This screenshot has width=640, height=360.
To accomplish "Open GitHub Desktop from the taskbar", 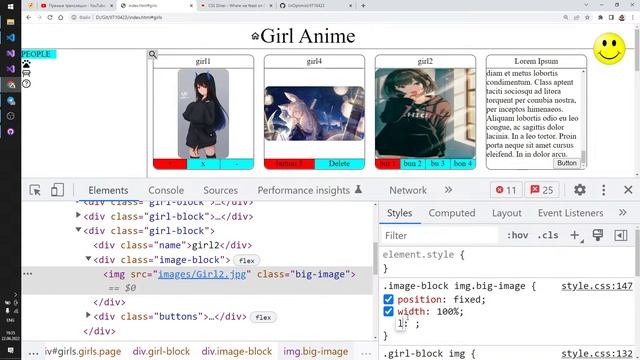I will click(11, 131).
